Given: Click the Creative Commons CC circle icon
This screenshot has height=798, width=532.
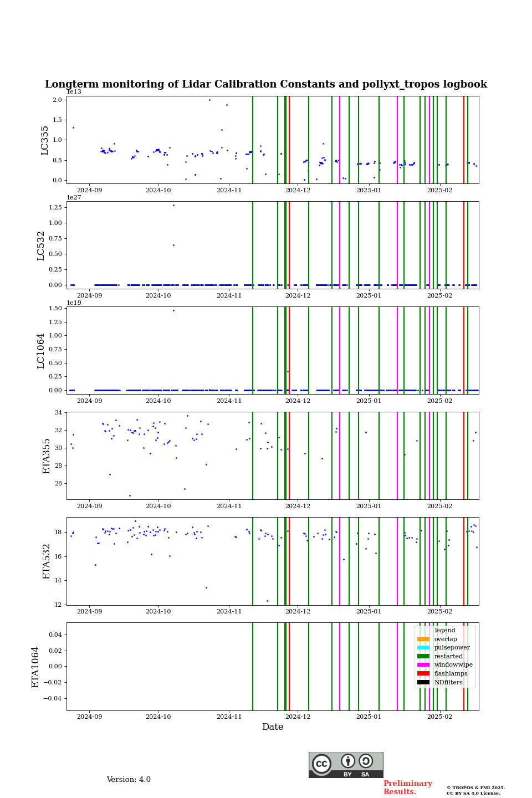Looking at the screenshot, I should [x=321, y=764].
